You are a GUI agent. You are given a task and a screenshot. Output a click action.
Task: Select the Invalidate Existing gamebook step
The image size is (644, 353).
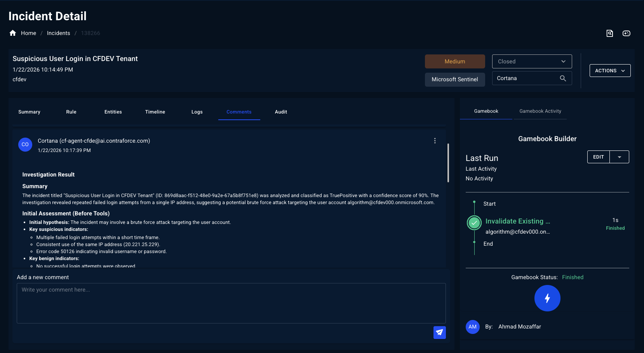517,221
